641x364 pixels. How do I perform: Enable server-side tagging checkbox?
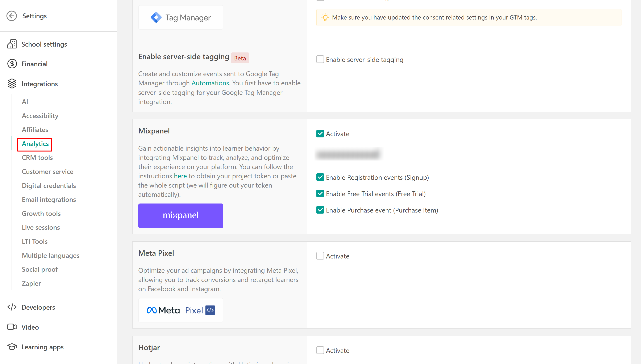[320, 60]
